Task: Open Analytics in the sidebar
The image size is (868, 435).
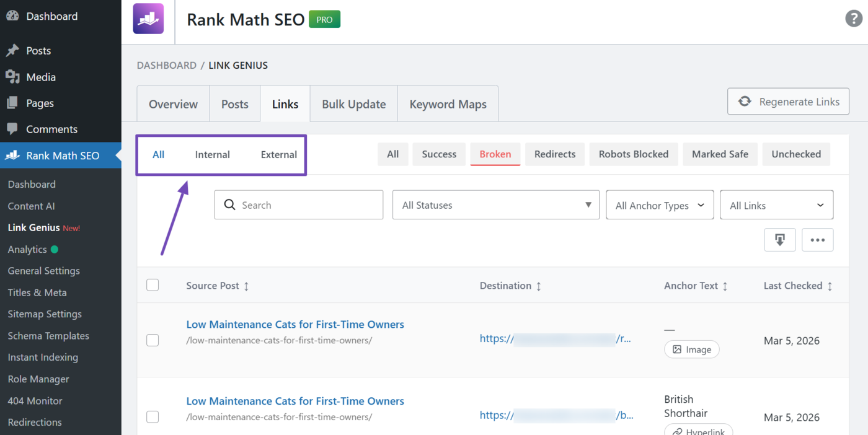Action: [27, 249]
